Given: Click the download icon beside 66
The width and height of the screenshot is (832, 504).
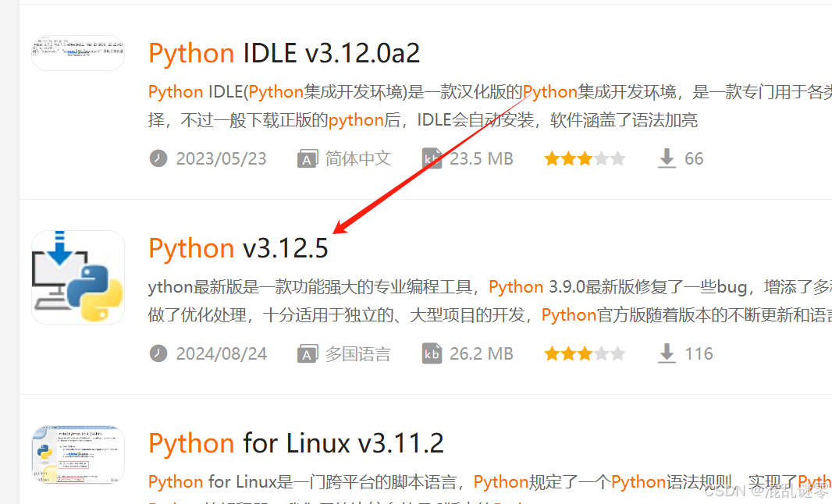Looking at the screenshot, I should click(x=667, y=158).
